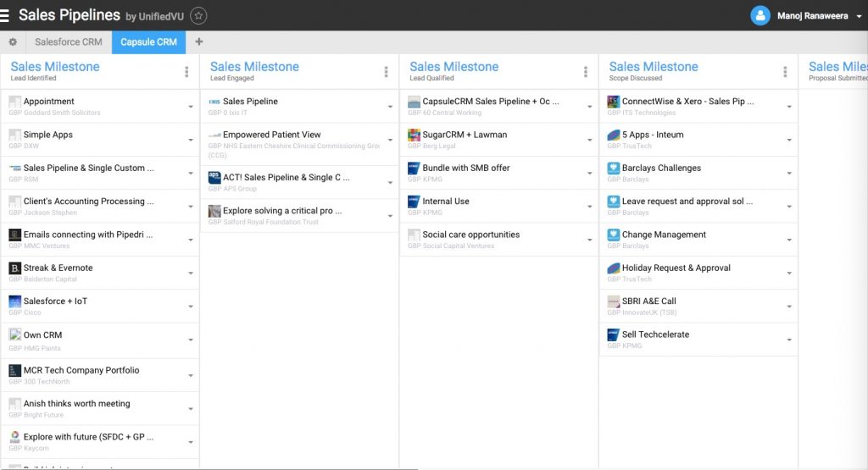This screenshot has width=868, height=470.
Task: Open the hamburger menu icon
Action: click(x=5, y=15)
